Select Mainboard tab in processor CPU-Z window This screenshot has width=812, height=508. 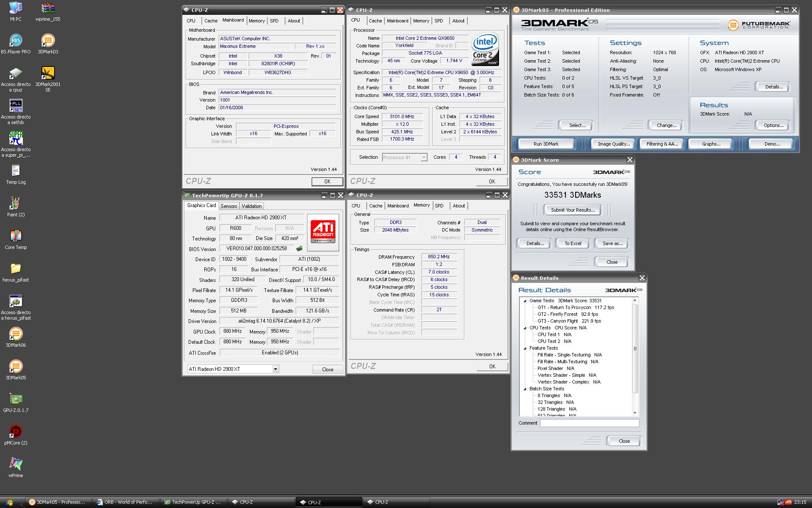point(398,21)
